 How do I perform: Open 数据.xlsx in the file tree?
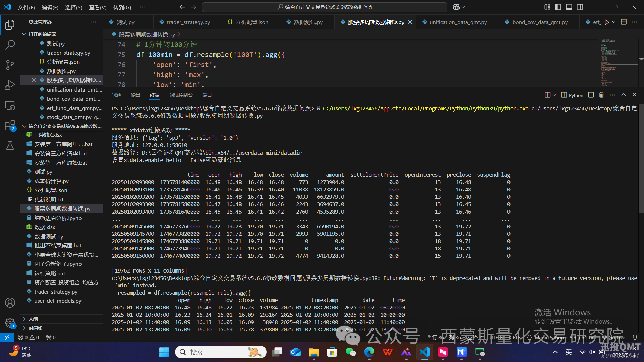click(x=45, y=227)
